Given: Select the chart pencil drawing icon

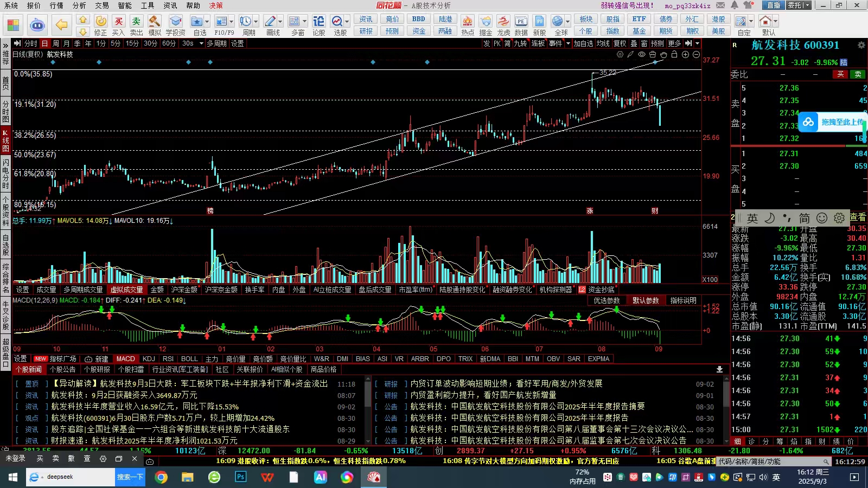Looking at the screenshot, I should pyautogui.click(x=631, y=54).
